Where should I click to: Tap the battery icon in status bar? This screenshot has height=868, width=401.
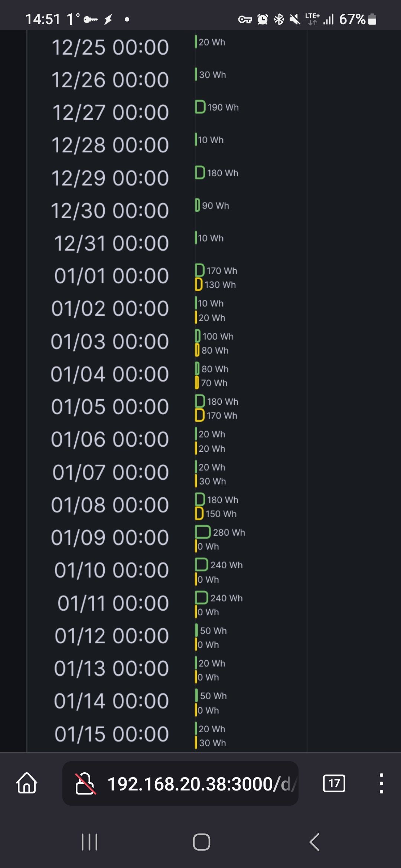click(372, 19)
